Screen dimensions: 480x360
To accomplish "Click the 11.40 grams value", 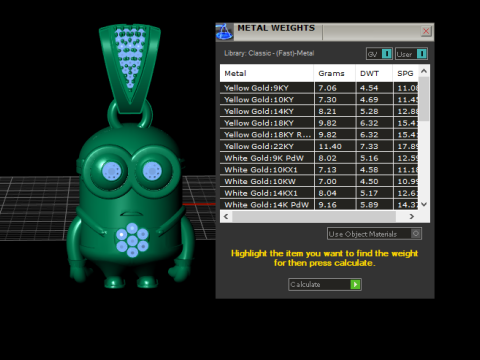I will [330, 146].
